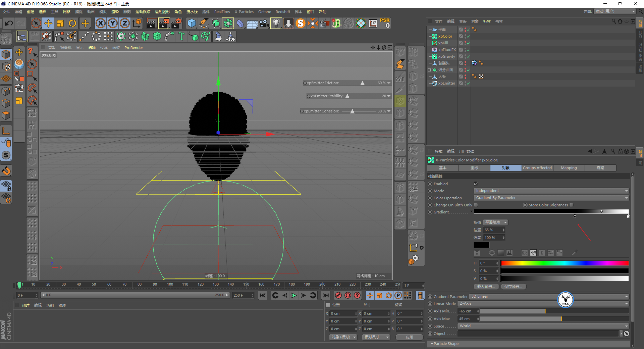Click the 保存预置 button
The image size is (644, 349).
513,287
